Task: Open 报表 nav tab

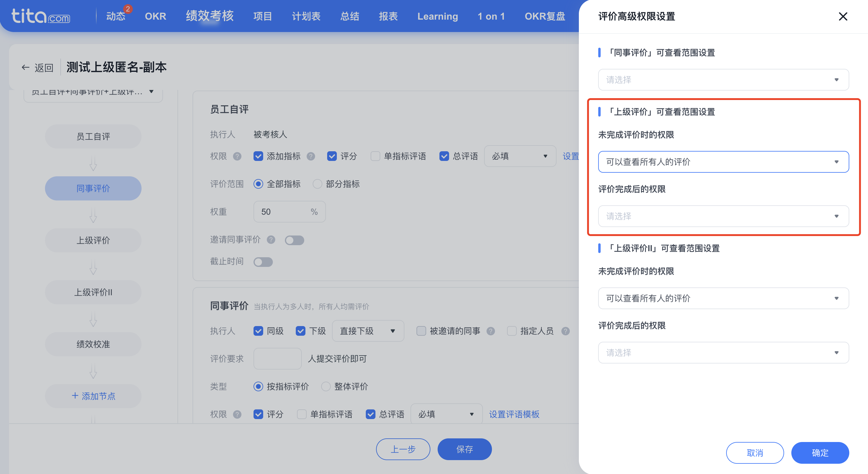Action: pyautogui.click(x=388, y=16)
